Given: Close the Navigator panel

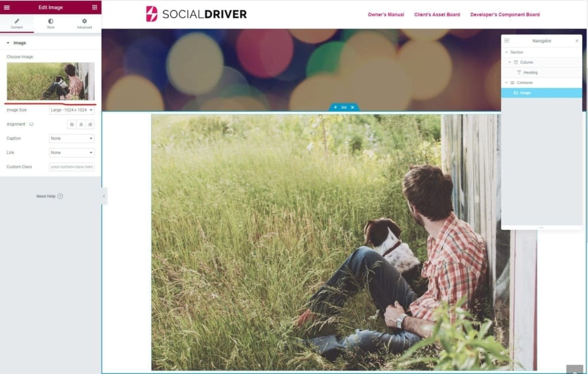Looking at the screenshot, I should tap(577, 41).
